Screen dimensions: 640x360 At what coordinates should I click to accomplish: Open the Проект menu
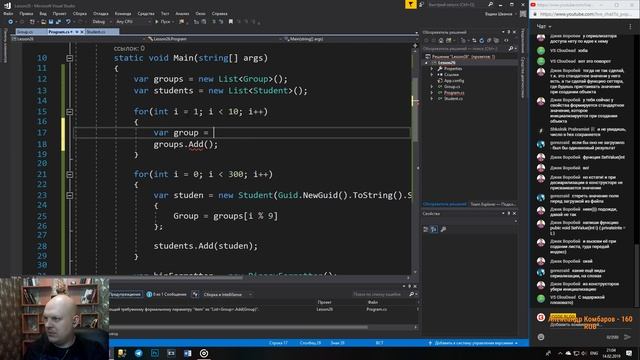60,13
